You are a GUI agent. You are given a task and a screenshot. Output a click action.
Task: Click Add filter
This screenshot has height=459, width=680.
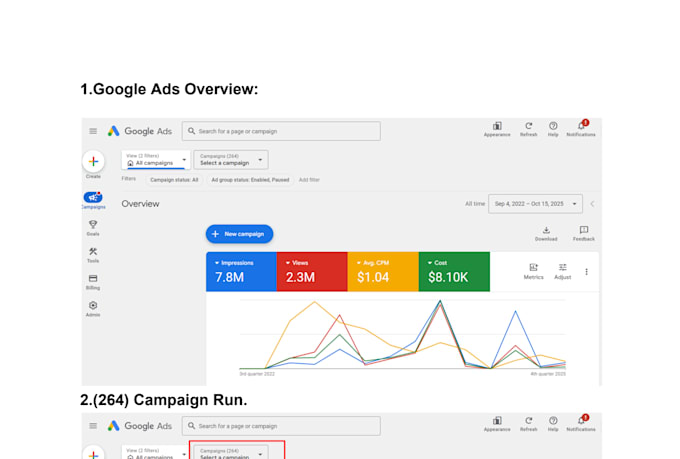coord(309,180)
